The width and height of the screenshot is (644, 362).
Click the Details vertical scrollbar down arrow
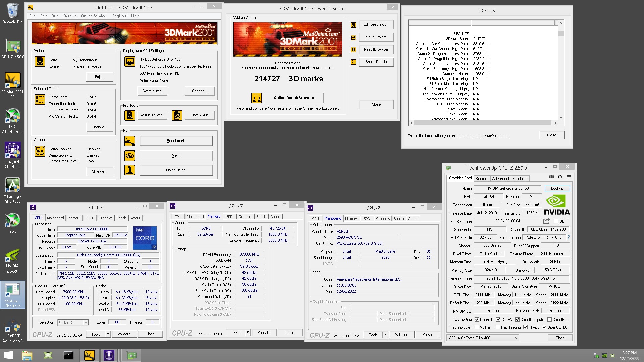560,117
